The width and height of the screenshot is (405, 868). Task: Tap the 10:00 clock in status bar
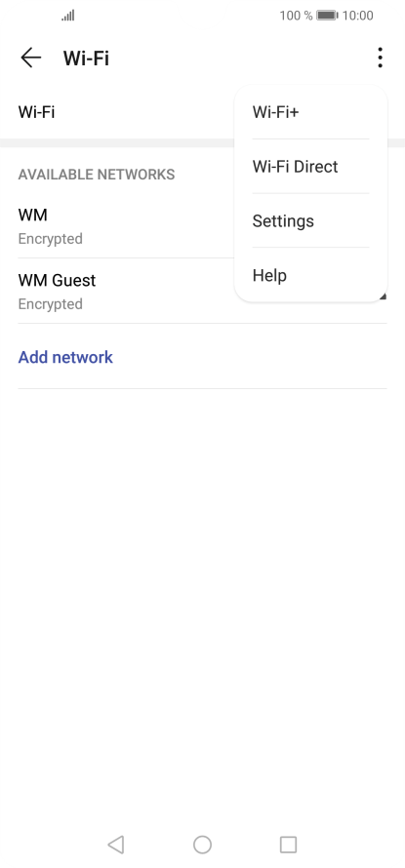point(358,16)
